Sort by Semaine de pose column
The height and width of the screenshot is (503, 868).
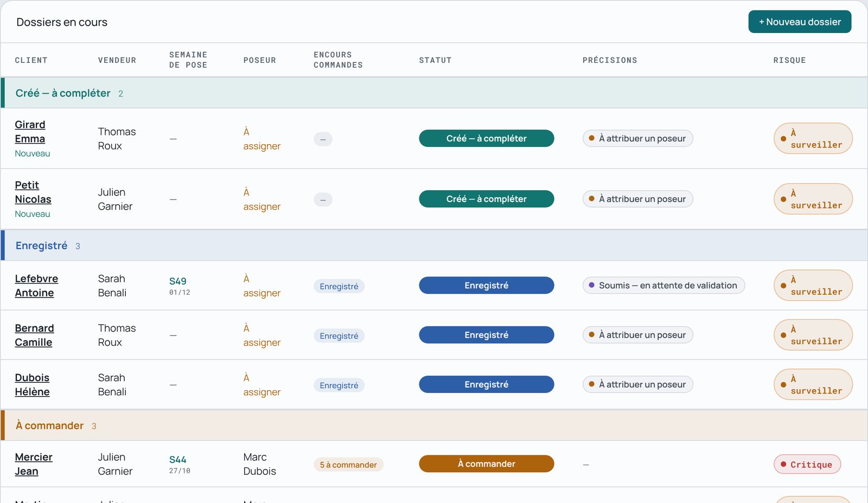click(x=188, y=60)
